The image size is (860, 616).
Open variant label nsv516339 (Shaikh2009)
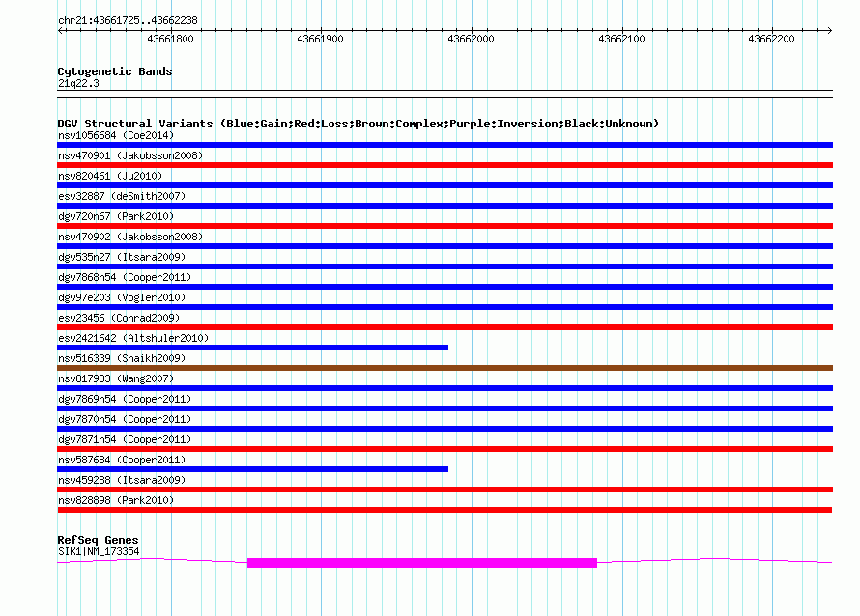[x=122, y=358]
